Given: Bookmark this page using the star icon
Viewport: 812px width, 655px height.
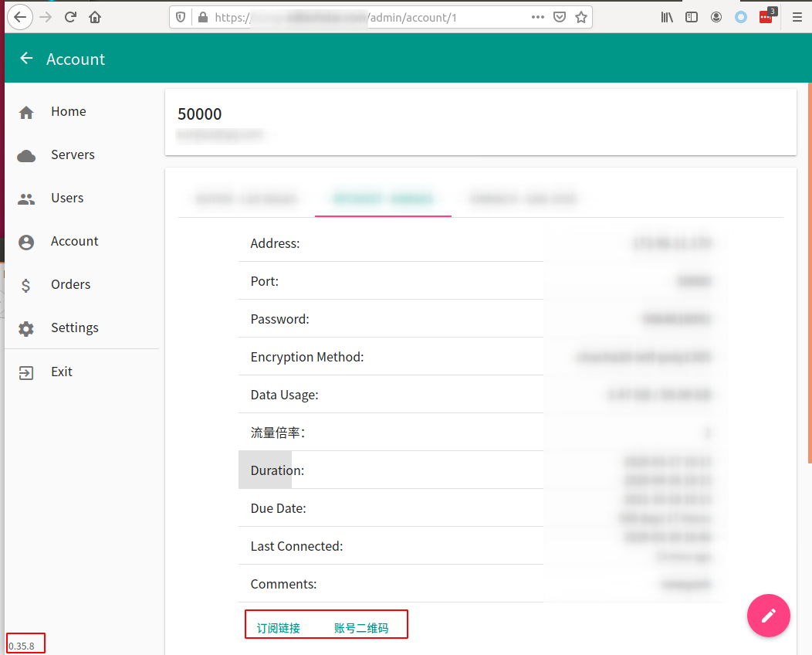Looking at the screenshot, I should [x=581, y=16].
